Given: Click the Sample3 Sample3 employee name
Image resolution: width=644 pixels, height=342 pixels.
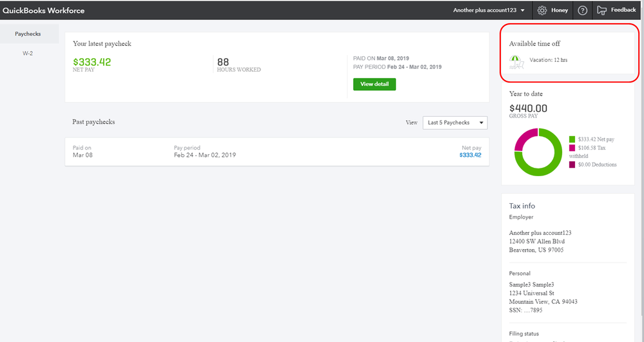Looking at the screenshot, I should click(531, 285).
